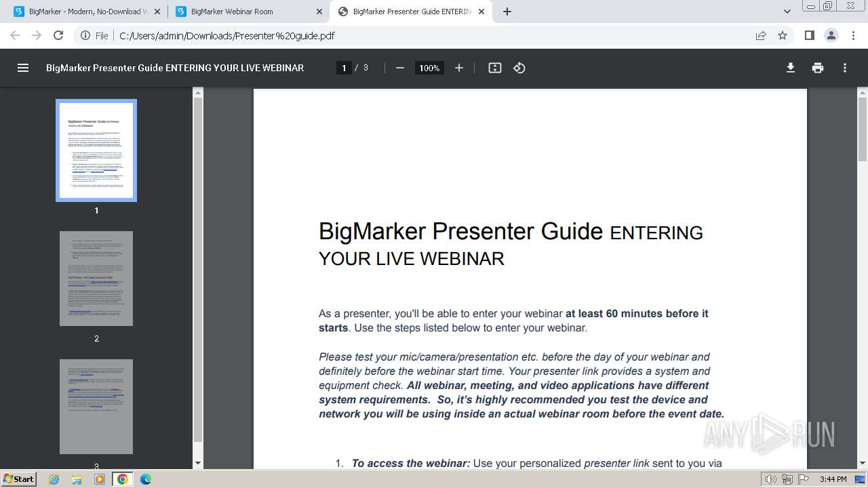
Task: Toggle the PDF sidebar menu icon
Action: tap(23, 68)
